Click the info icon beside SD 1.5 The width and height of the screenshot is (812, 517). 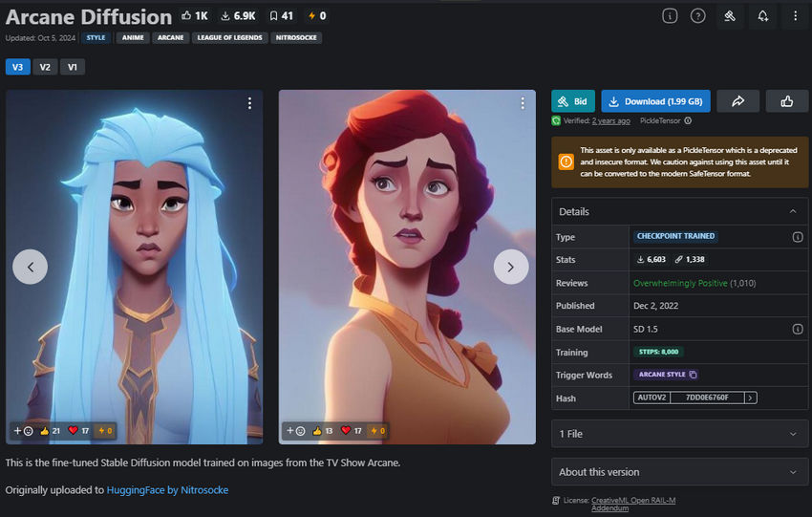coord(798,329)
